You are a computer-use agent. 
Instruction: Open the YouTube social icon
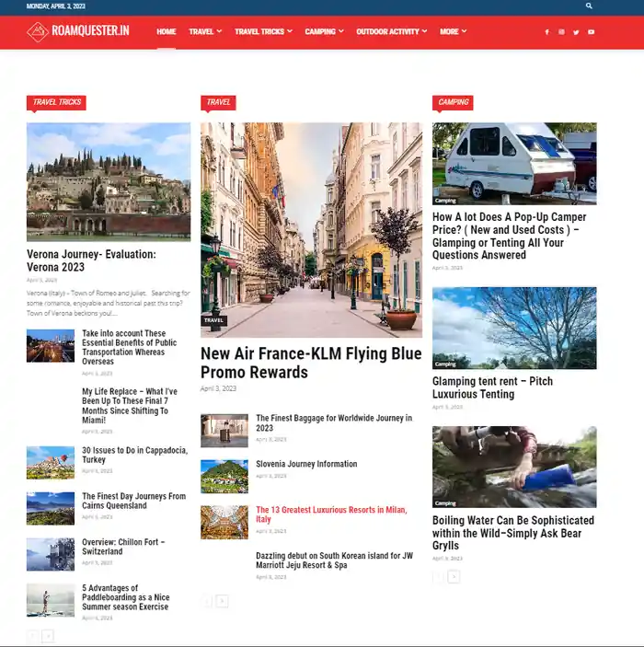pos(591,32)
